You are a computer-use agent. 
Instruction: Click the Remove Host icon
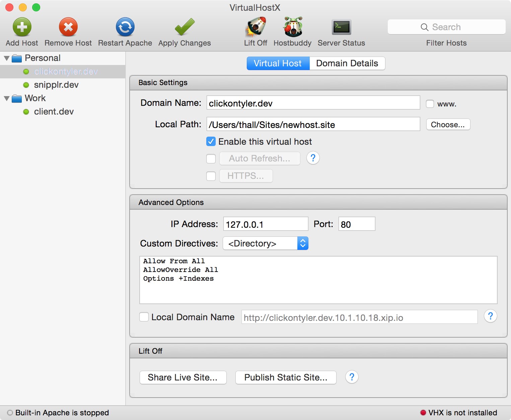(x=68, y=27)
